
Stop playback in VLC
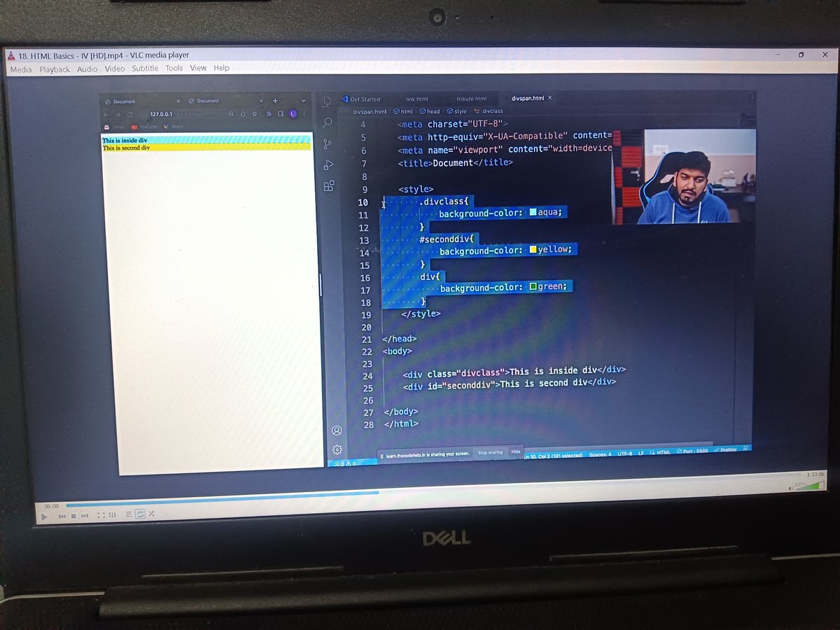click(73, 516)
